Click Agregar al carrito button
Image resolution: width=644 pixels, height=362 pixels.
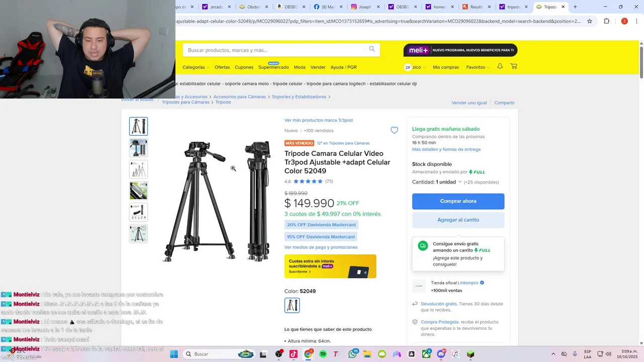pos(458,220)
